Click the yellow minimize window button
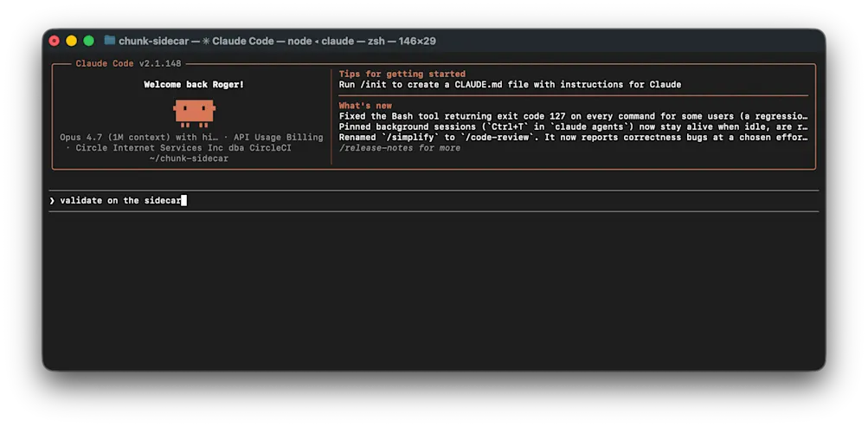 [x=72, y=41]
